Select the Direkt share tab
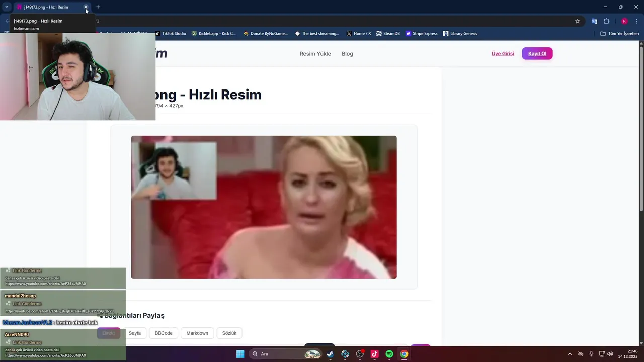 pos(109,333)
